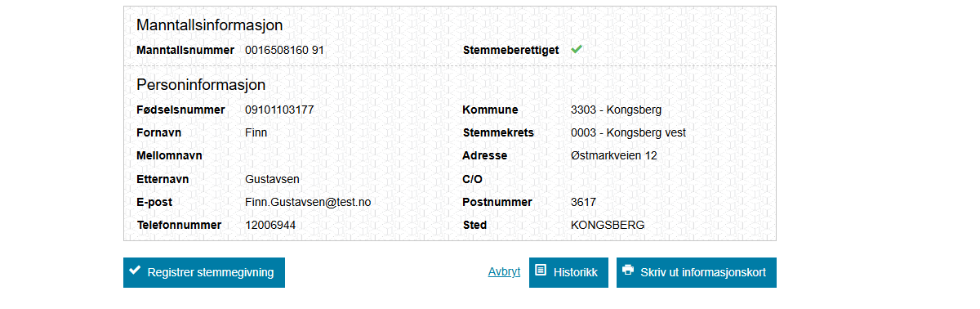Click the Sted value KONGSBERG

(608, 225)
